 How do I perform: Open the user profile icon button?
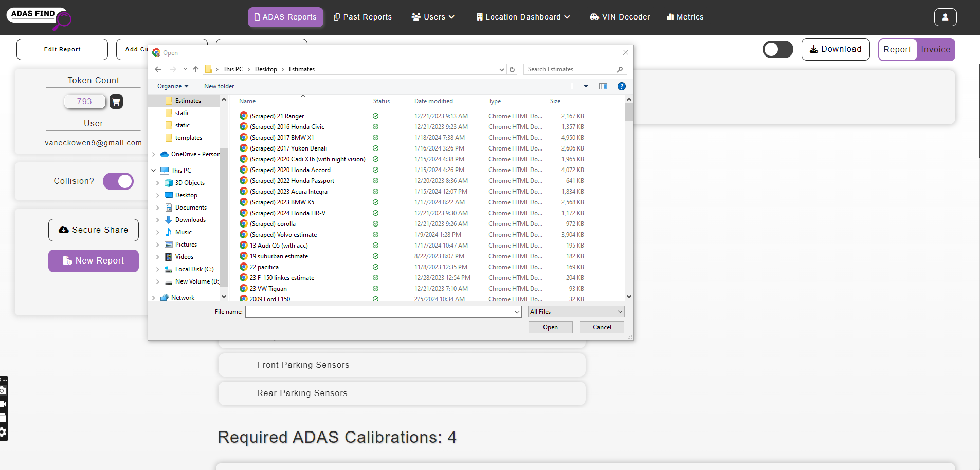945,17
